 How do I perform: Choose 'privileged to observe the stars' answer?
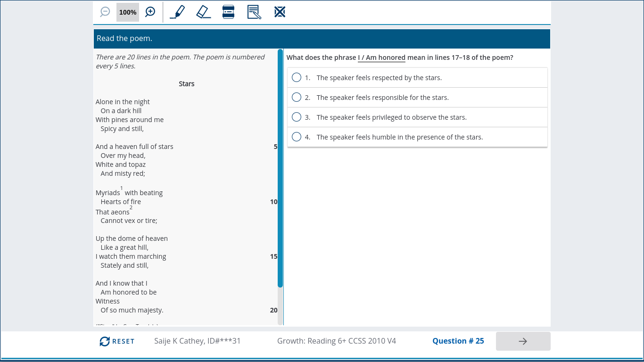click(x=392, y=117)
